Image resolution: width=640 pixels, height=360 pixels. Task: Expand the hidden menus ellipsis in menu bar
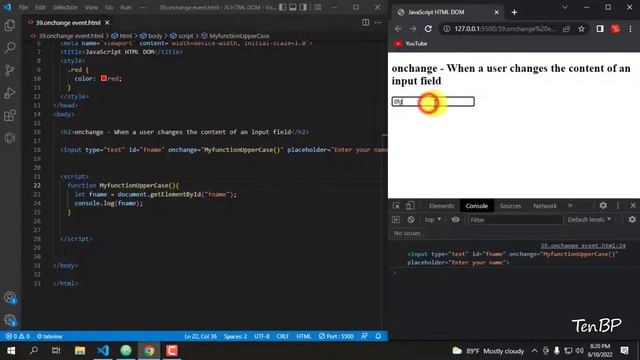(x=143, y=7)
